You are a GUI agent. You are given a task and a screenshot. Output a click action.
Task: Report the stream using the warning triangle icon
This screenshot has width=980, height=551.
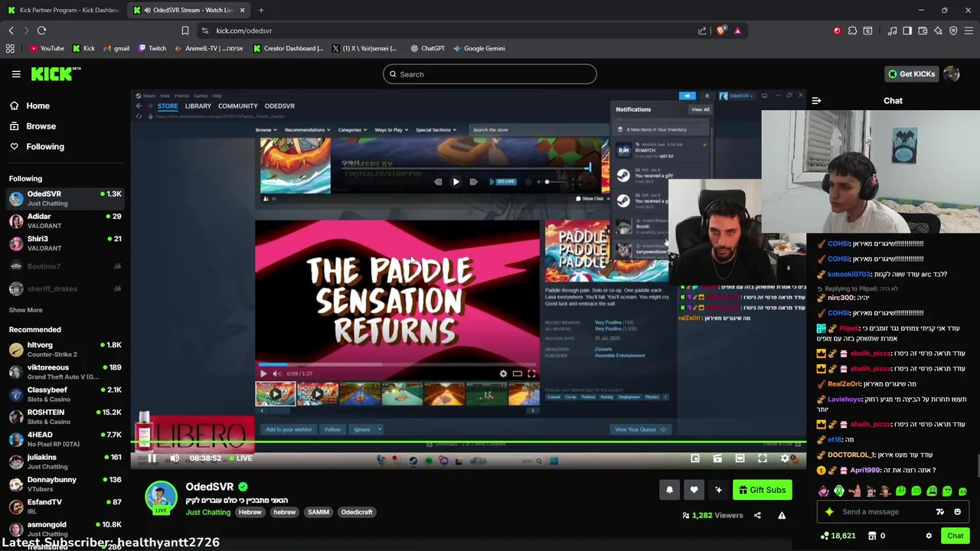tap(782, 515)
